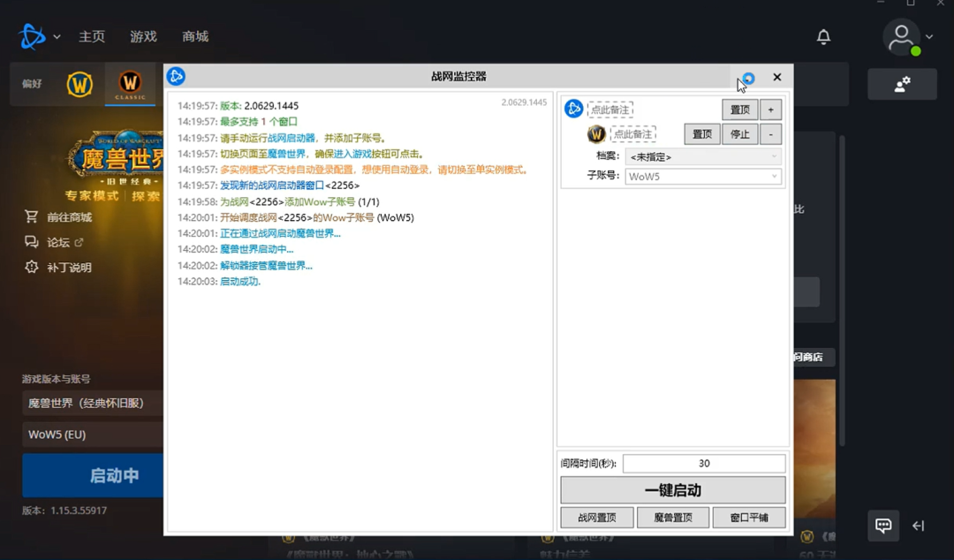Close the 战网监控器 window
Image resolution: width=954 pixels, height=560 pixels.
[777, 77]
